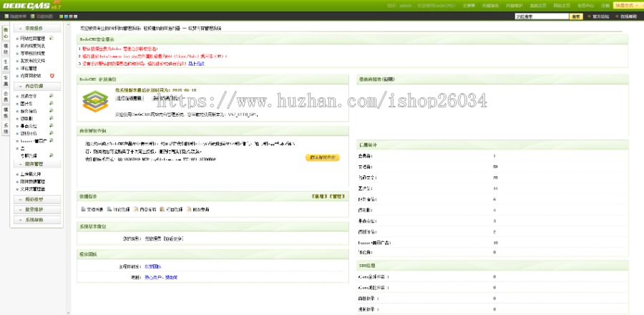Click add icon beside 专题管理
This screenshot has height=315, width=644.
click(52, 155)
